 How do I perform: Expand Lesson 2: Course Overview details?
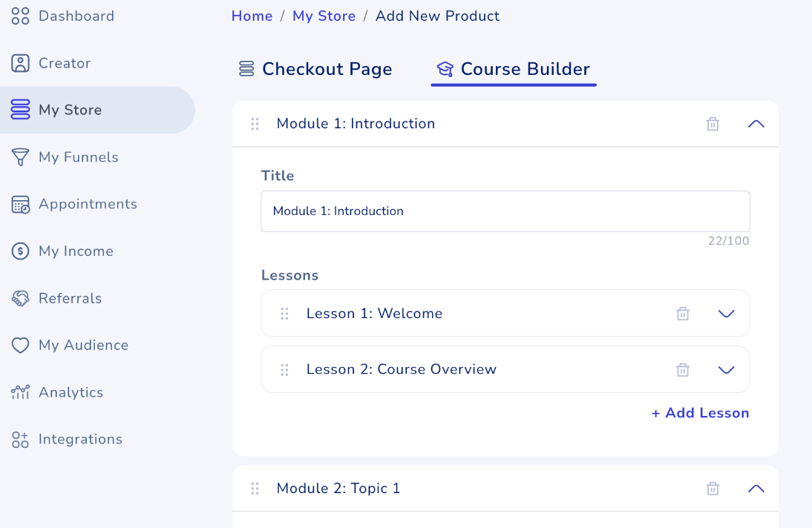click(x=726, y=369)
